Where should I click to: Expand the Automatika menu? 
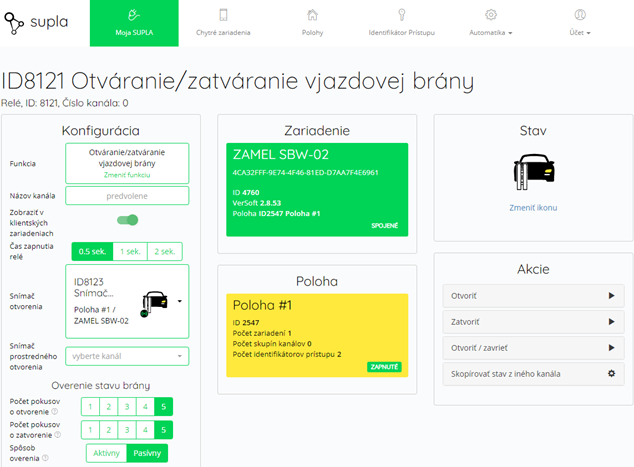click(x=490, y=23)
